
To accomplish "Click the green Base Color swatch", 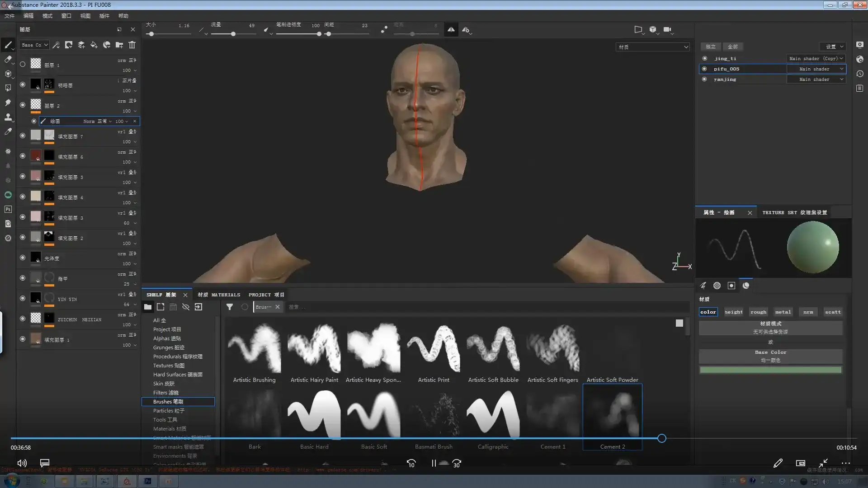I will (x=770, y=370).
